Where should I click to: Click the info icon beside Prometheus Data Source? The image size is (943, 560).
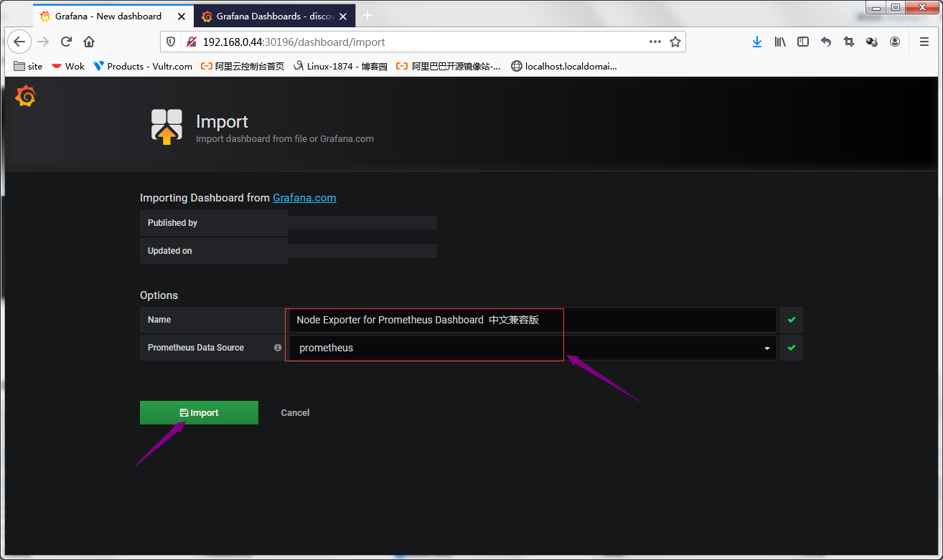(278, 348)
